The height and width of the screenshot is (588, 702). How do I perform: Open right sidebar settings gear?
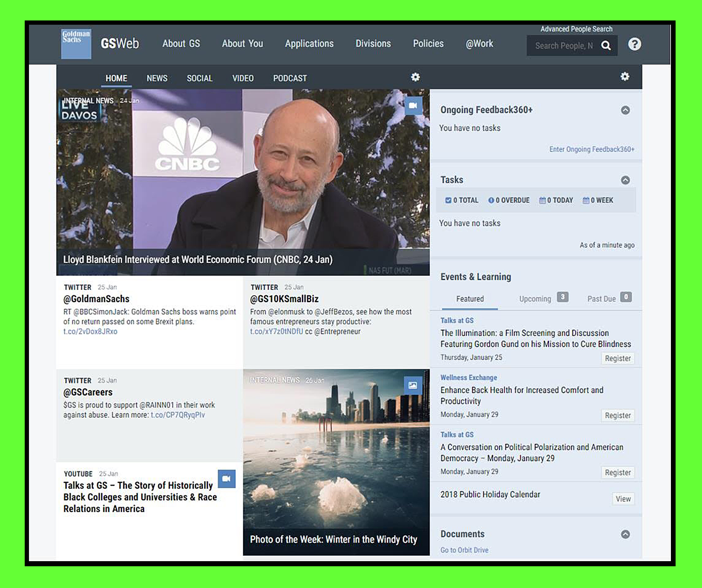625,77
